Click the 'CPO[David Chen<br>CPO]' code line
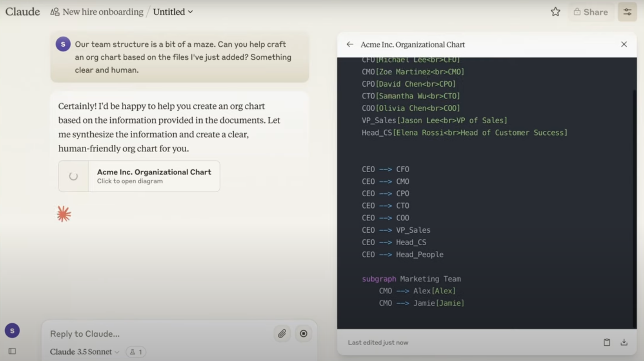644x361 pixels. 409,84
